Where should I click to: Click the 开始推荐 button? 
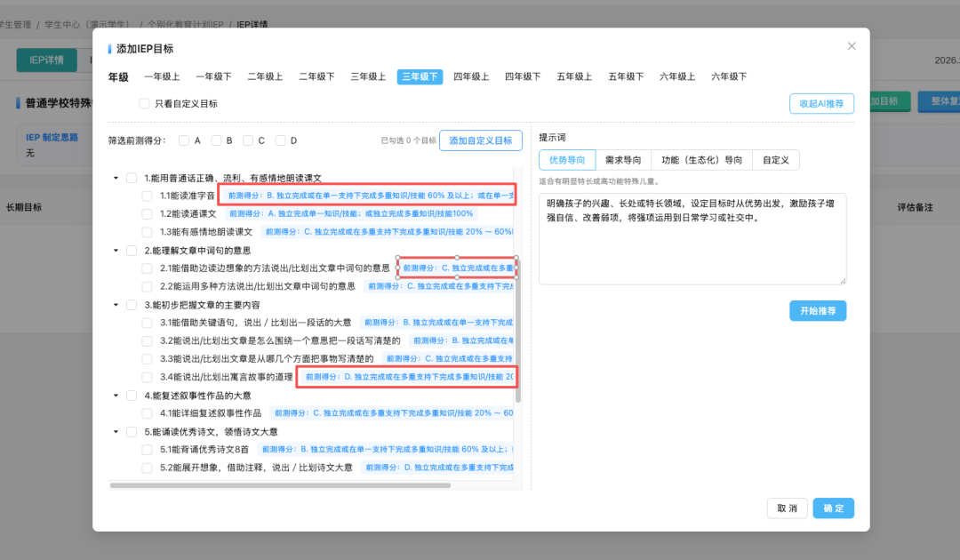[x=818, y=311]
